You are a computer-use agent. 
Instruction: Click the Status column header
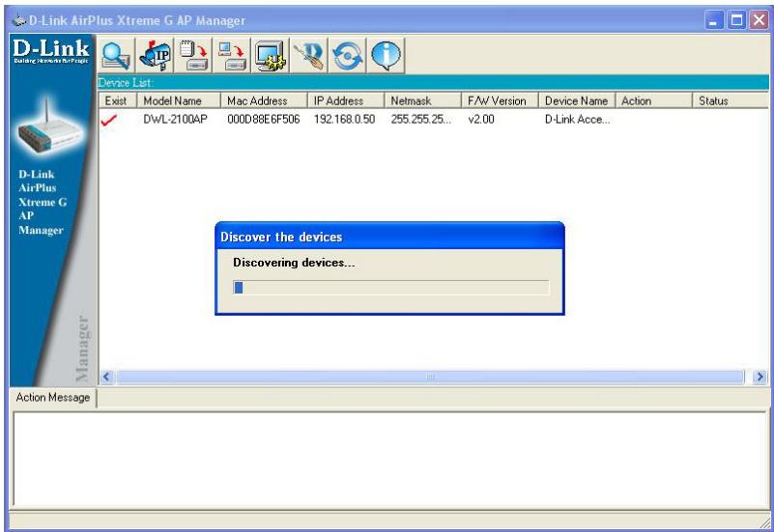[731, 100]
